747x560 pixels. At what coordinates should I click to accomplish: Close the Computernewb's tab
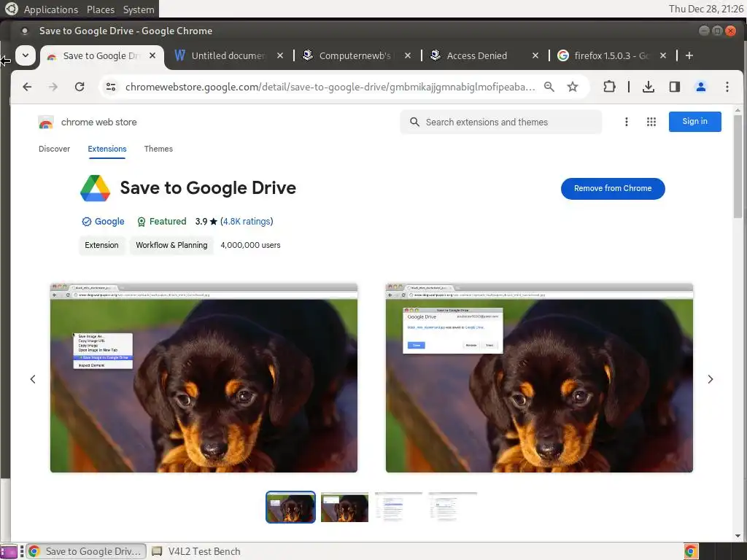(x=408, y=55)
